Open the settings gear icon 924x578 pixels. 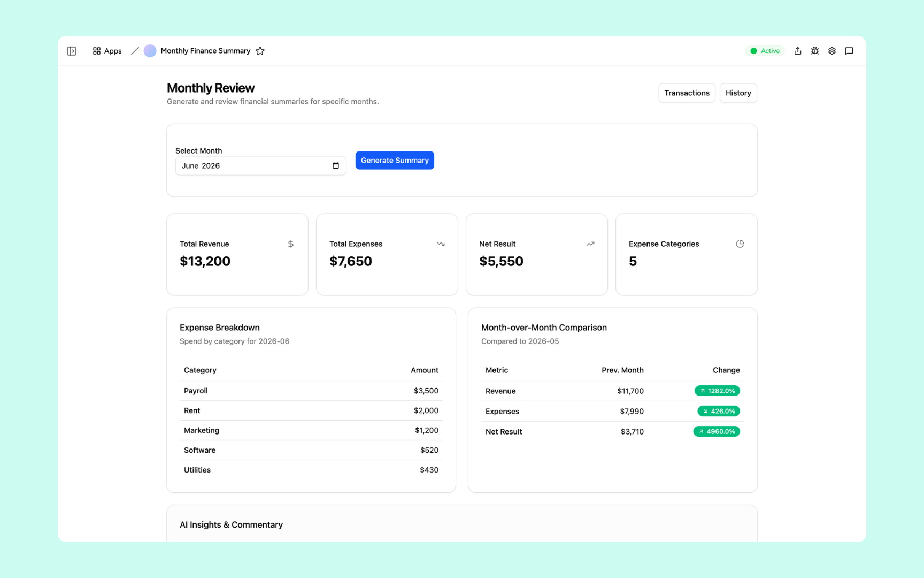832,51
